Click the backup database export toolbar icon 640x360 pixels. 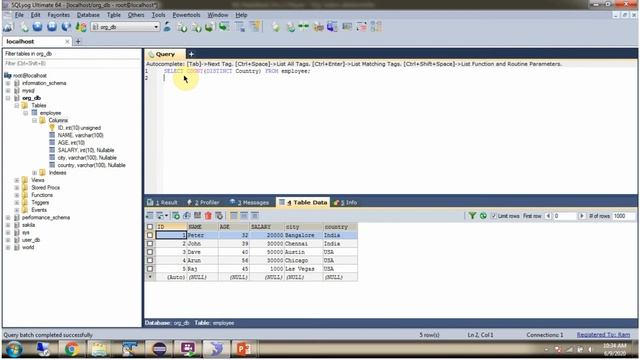196,27
